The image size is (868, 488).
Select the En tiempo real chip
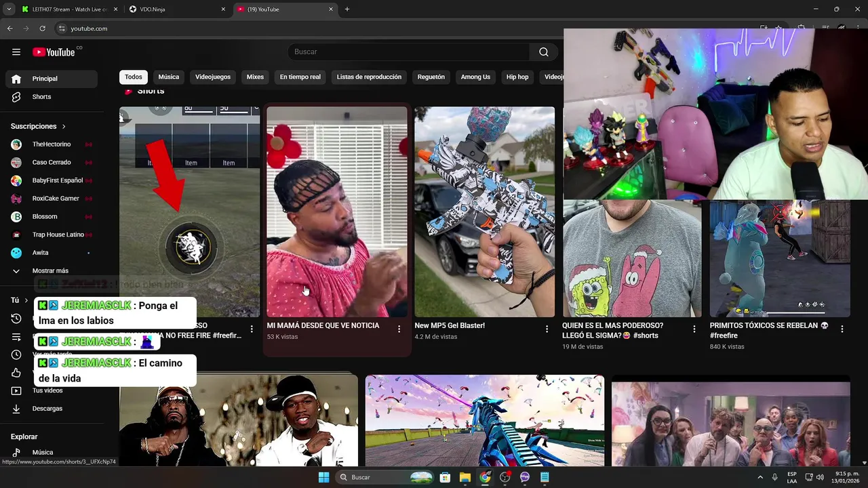(300, 77)
